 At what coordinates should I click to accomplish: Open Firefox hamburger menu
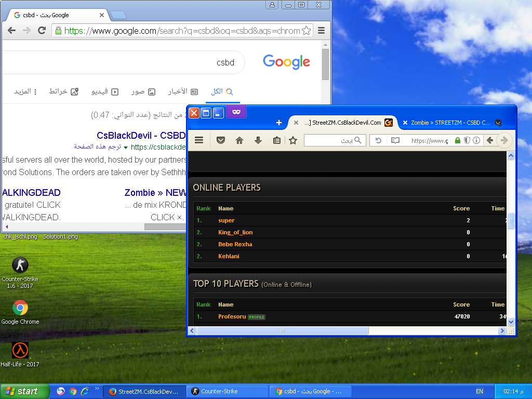(x=199, y=140)
